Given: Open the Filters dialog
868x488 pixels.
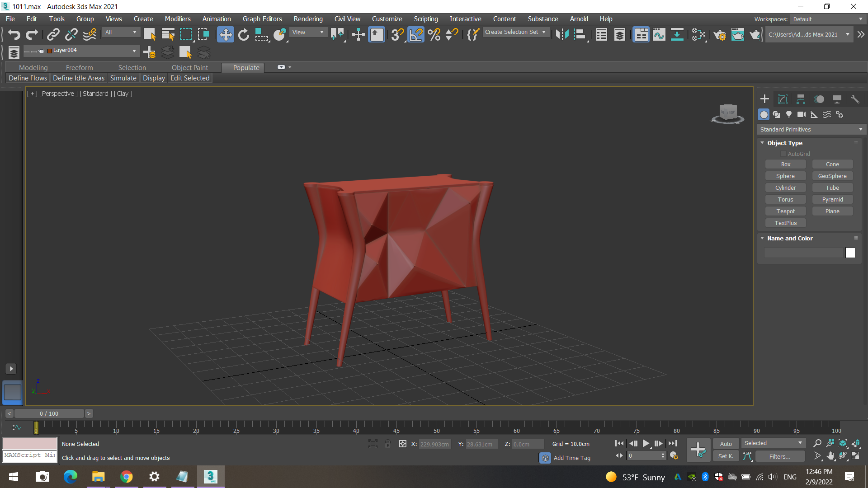Looking at the screenshot, I should [779, 456].
